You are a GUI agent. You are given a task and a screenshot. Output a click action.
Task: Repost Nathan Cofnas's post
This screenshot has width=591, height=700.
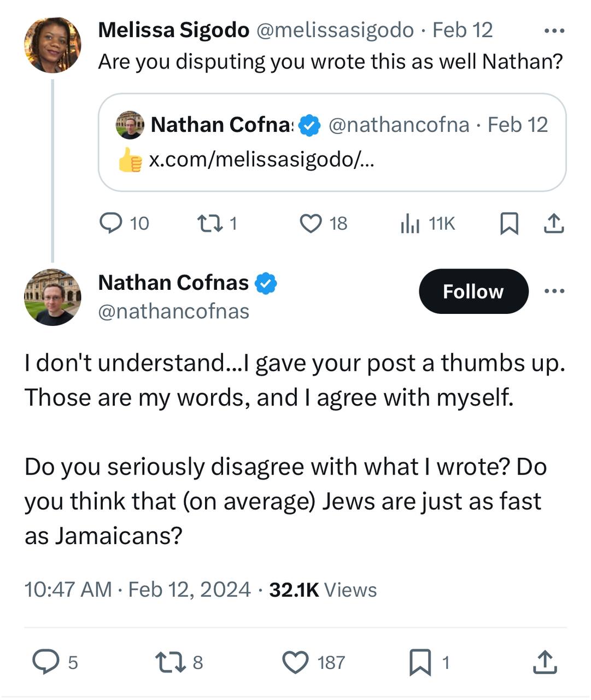pos(167,662)
